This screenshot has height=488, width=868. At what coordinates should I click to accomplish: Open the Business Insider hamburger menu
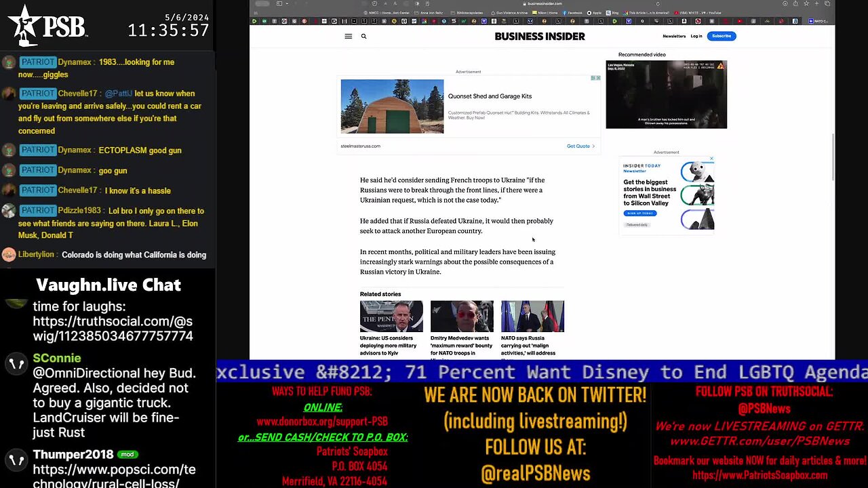[348, 37]
